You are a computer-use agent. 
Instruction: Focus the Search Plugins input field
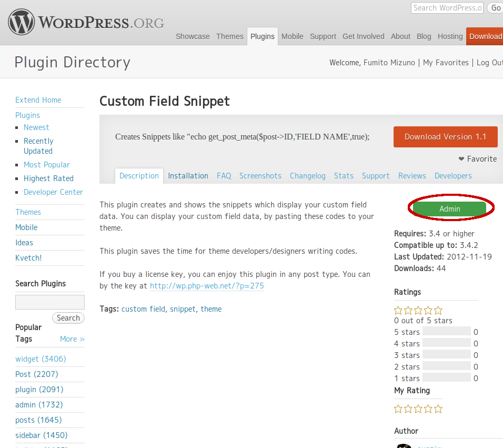(50, 302)
